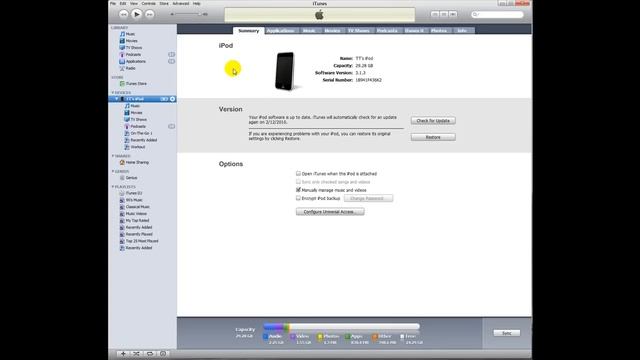Click the add playlist plus button
640x360 pixels.
[123, 354]
